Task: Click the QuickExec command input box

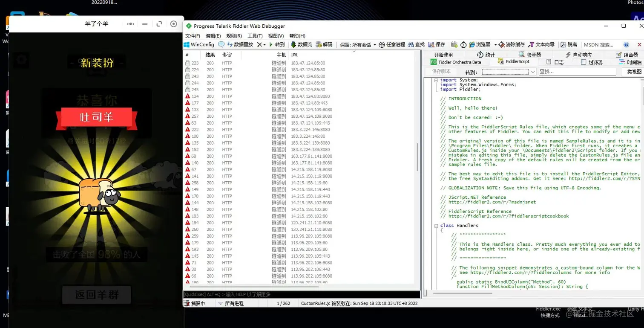Action: tap(302, 294)
